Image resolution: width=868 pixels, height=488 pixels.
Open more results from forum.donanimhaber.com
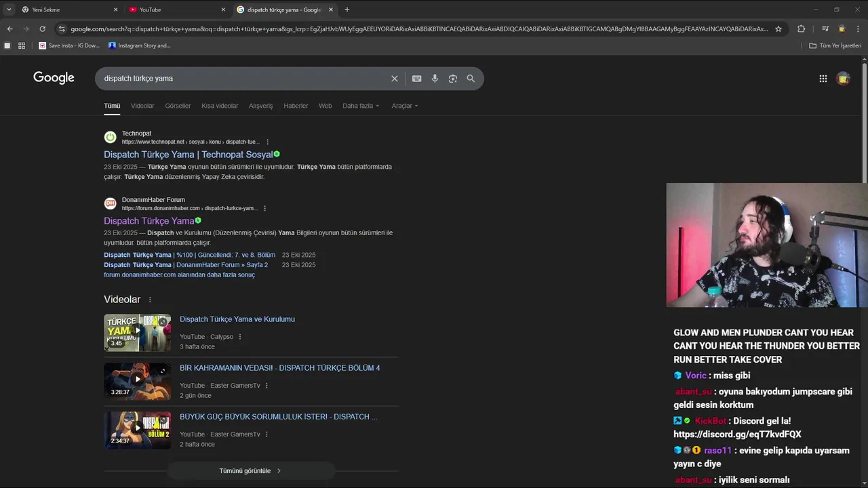click(x=179, y=274)
